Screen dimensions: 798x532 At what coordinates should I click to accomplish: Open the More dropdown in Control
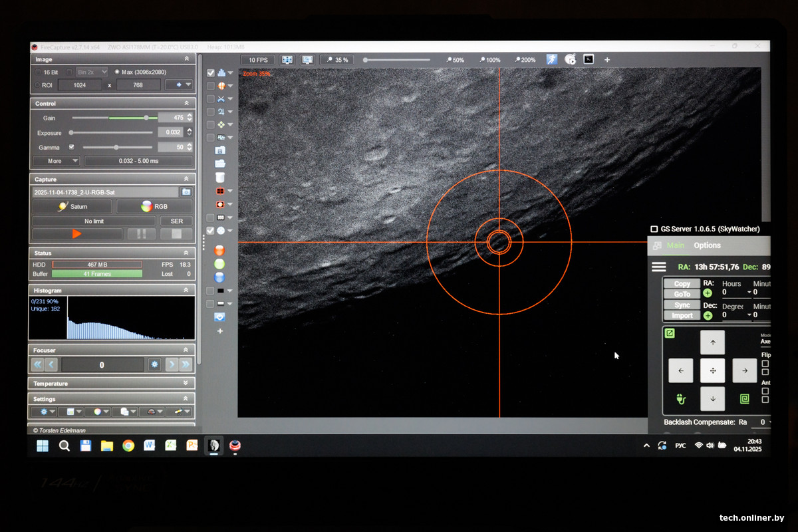[57, 161]
